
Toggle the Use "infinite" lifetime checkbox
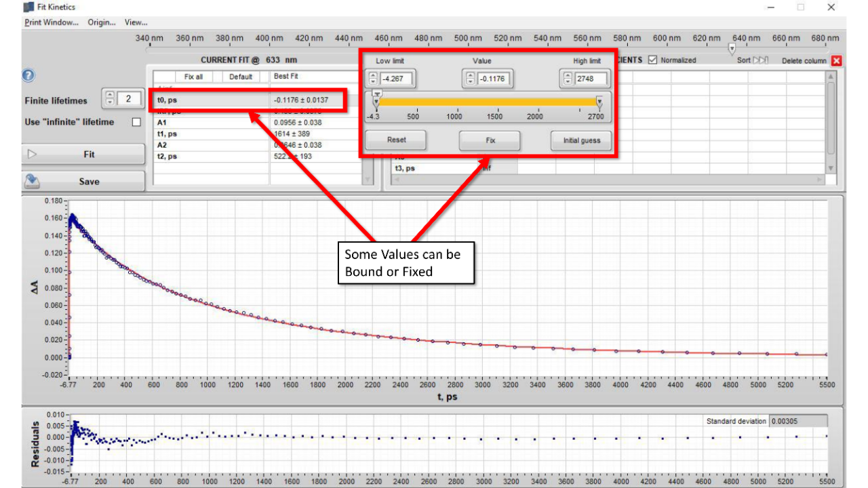click(x=136, y=122)
